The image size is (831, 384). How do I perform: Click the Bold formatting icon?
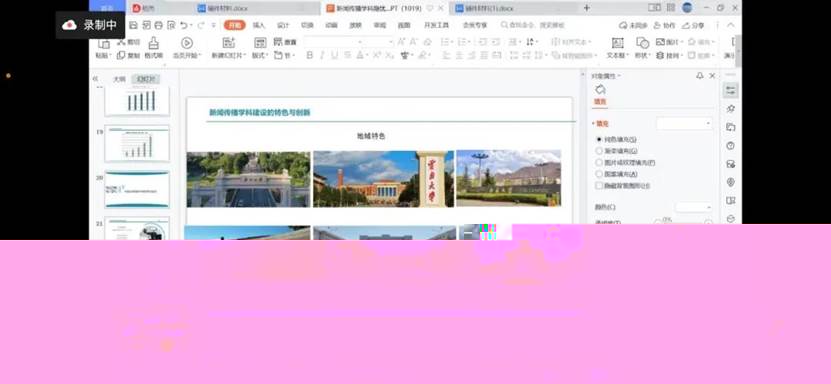(310, 55)
